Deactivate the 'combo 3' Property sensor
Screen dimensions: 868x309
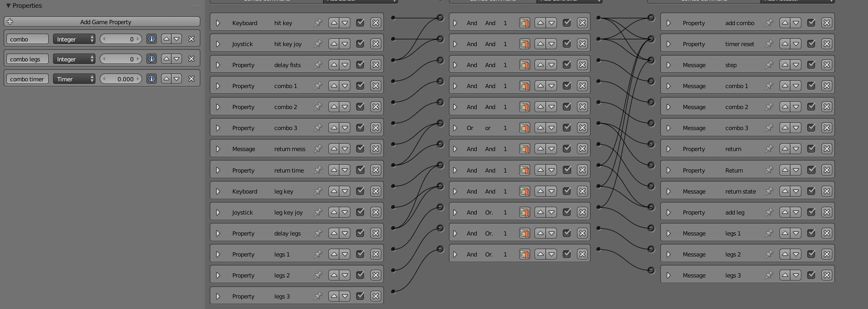360,127
